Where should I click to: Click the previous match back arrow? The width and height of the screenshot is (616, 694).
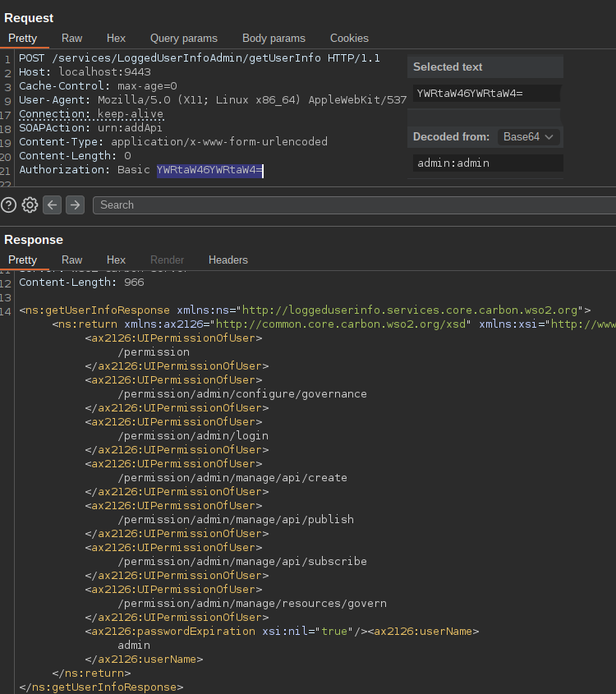pos(53,205)
